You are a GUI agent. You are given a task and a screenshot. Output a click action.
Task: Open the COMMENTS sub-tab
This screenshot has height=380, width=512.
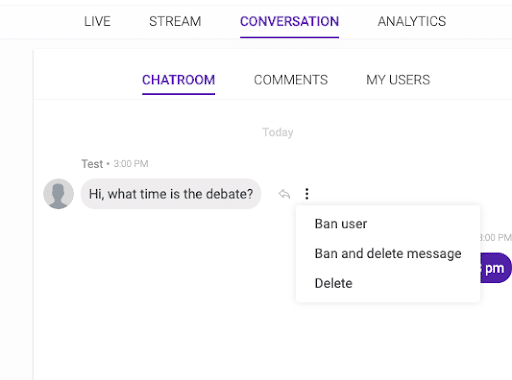(x=291, y=80)
